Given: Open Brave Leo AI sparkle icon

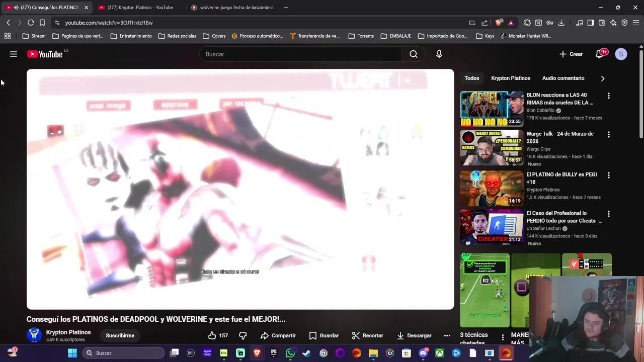Looking at the screenshot, I should tap(613, 23).
